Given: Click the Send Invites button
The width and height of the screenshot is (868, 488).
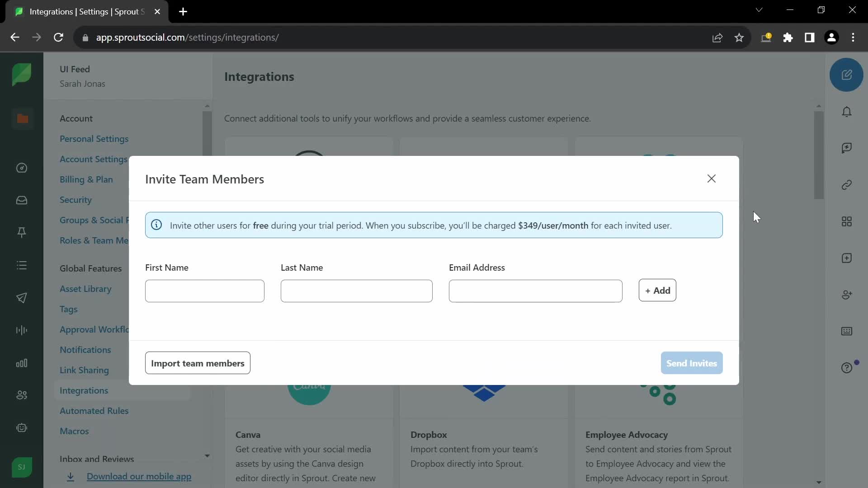Looking at the screenshot, I should 692,363.
